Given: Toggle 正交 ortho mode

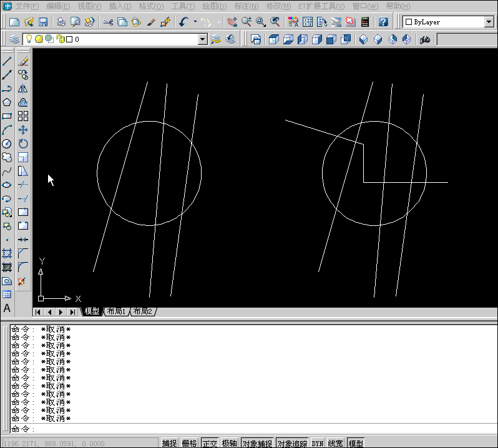Looking at the screenshot, I should [210, 443].
